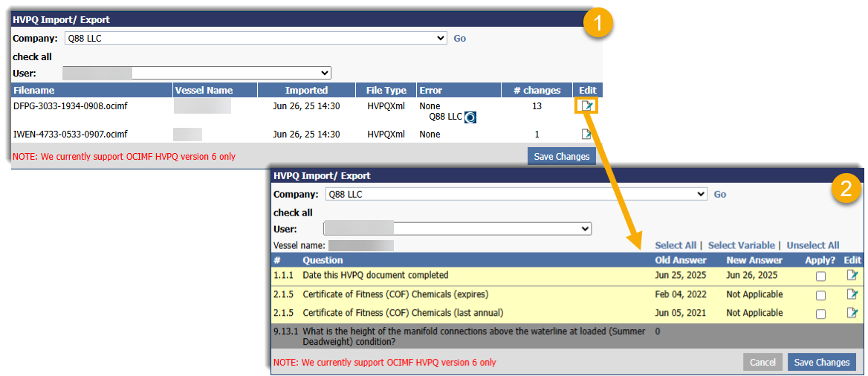Click the Select All link
The height and width of the screenshot is (376, 868).
675,245
